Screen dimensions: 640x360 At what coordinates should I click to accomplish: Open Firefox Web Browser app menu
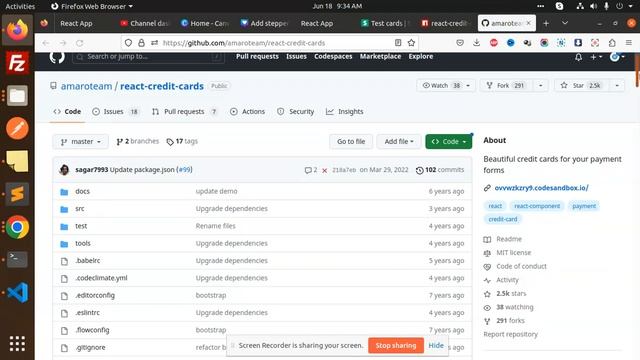click(x=92, y=6)
